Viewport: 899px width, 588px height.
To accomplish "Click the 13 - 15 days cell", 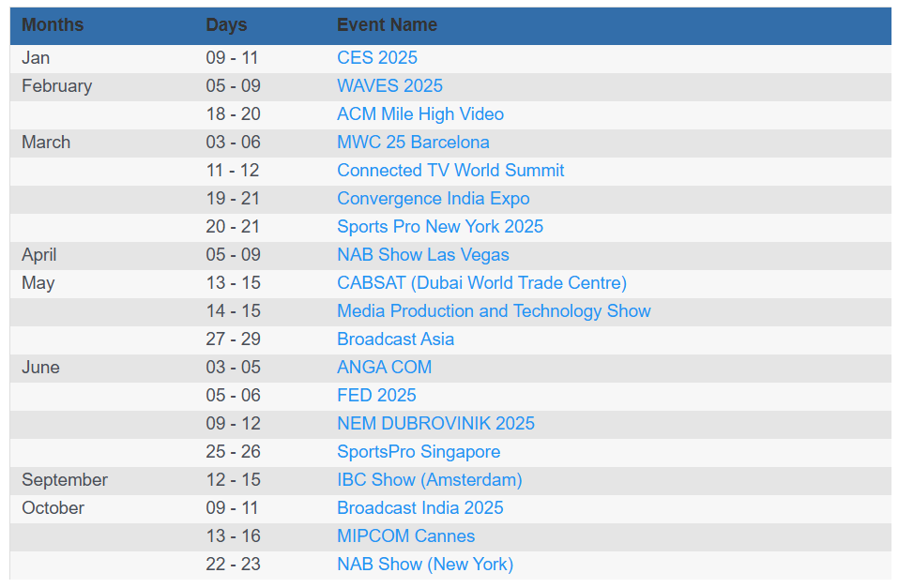I will 234,282.
